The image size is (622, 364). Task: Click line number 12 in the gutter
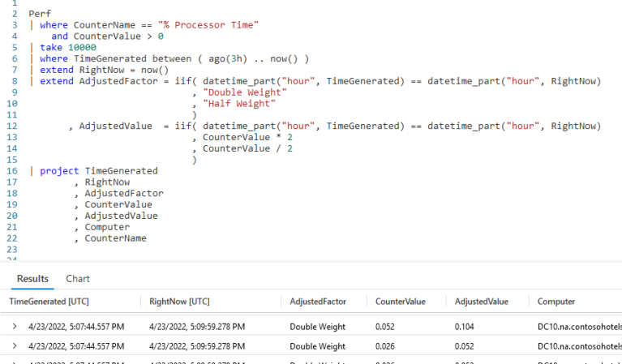[12, 126]
